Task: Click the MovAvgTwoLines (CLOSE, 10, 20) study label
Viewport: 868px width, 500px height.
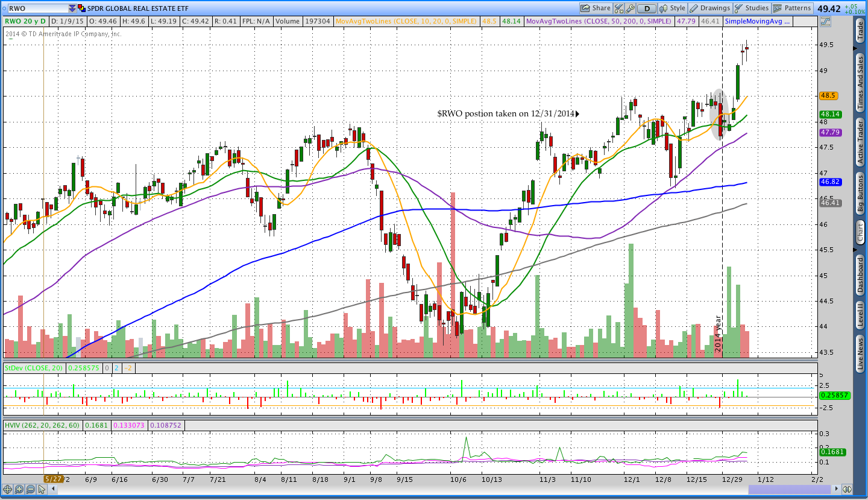Action: coord(406,21)
